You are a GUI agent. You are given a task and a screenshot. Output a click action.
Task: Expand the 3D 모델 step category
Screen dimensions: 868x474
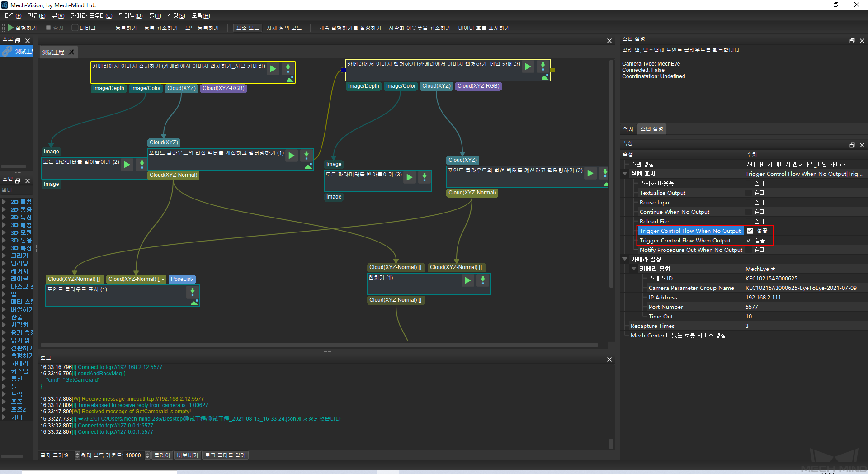(4, 233)
